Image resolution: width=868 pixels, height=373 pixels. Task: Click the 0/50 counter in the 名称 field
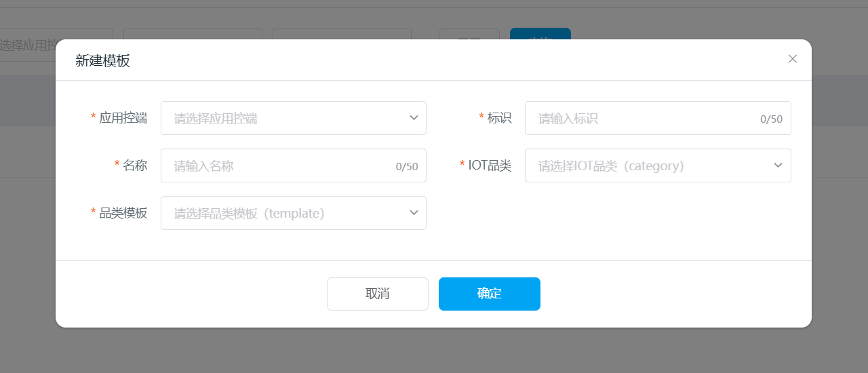click(407, 167)
